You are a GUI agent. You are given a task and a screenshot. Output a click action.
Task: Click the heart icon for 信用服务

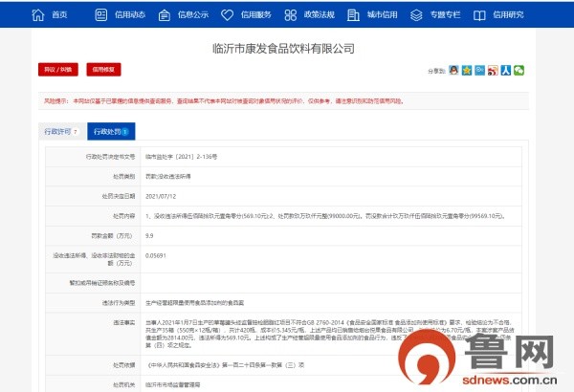pos(227,15)
